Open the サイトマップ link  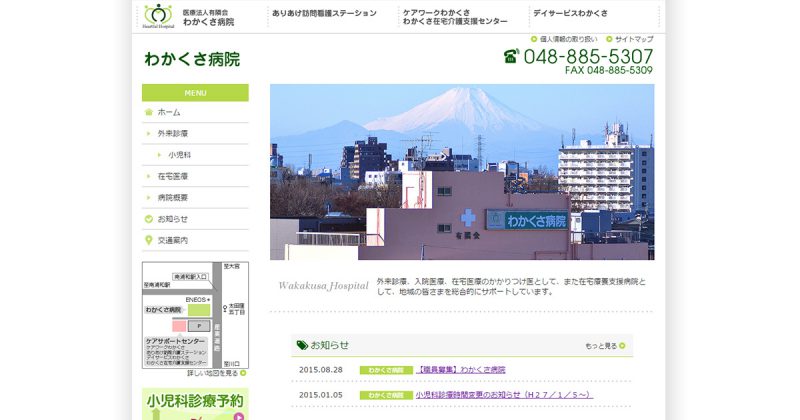coord(634,39)
